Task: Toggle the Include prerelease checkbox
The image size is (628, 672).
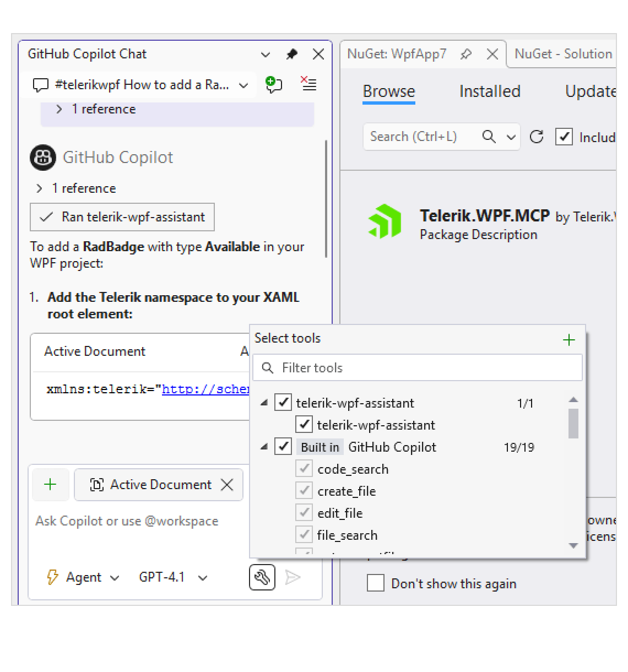Action: pos(564,137)
